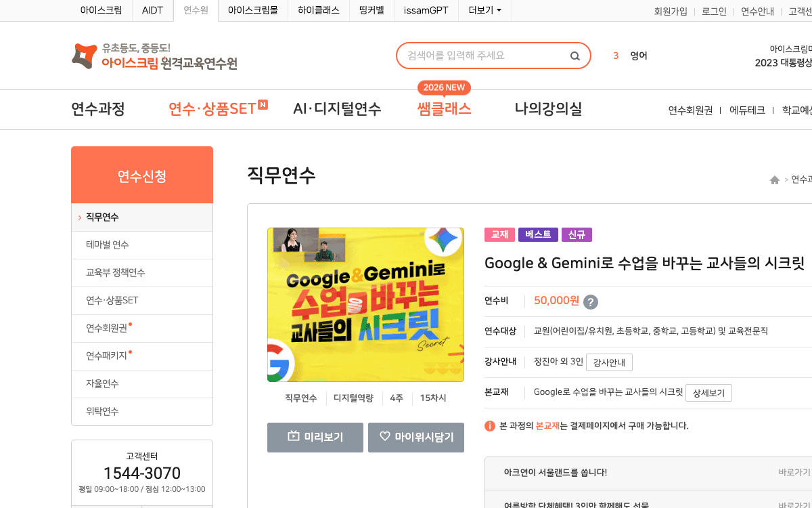Click the trending keyword 영어
This screenshot has height=508, width=812.
(639, 56)
